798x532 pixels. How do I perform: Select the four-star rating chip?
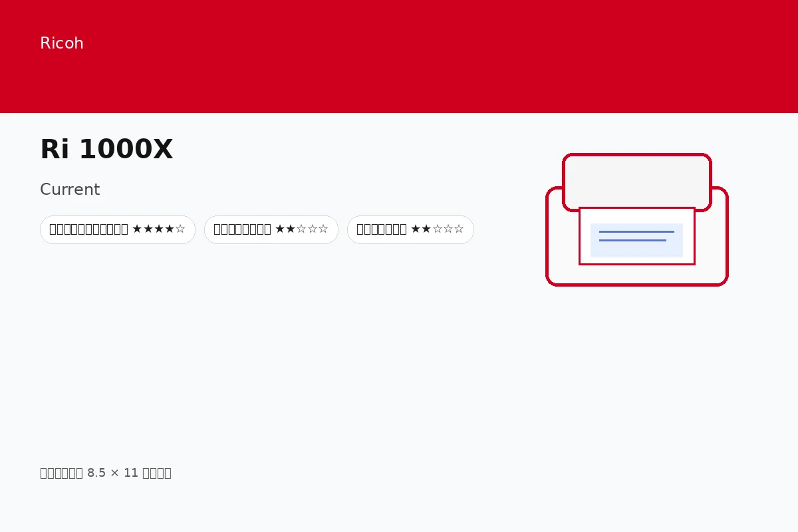point(118,229)
